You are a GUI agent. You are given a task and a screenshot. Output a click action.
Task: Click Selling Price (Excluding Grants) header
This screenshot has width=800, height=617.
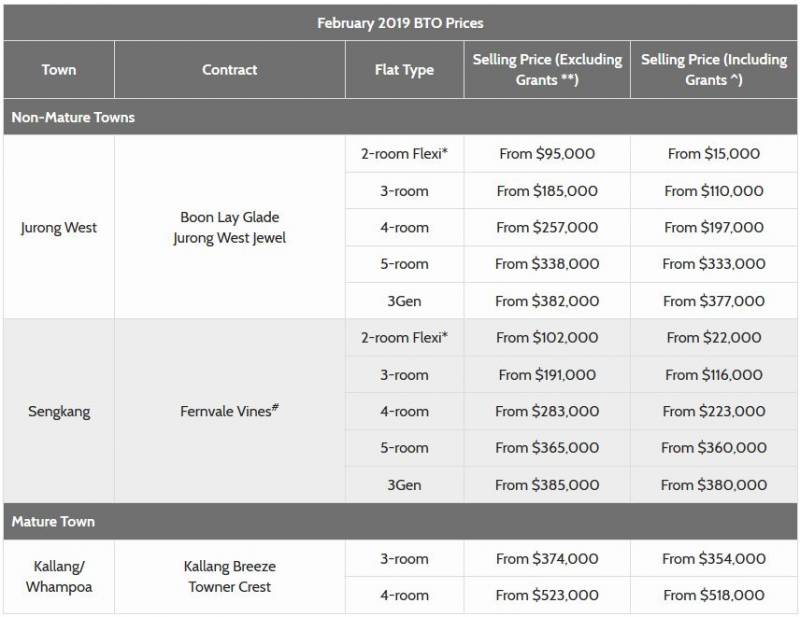pos(547,70)
